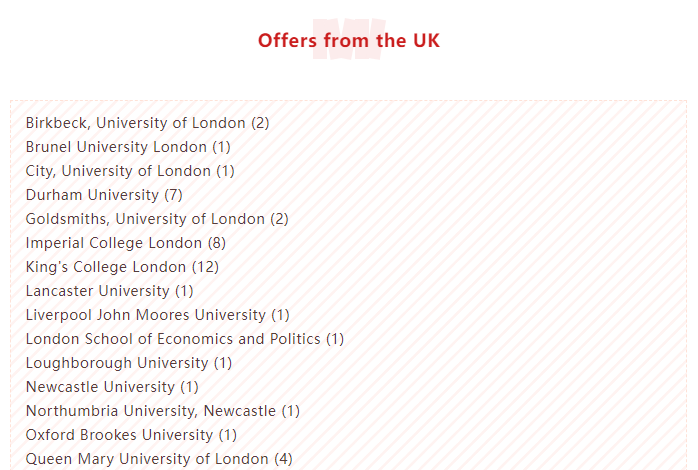Click Imperial College London (8) line
The width and height of the screenshot is (698, 470).
point(126,243)
